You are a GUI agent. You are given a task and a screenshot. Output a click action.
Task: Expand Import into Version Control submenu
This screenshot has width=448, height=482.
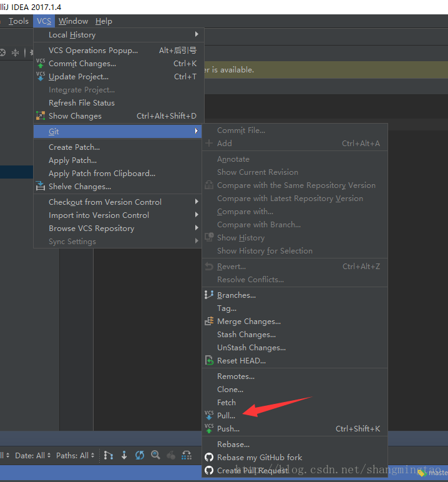click(118, 215)
